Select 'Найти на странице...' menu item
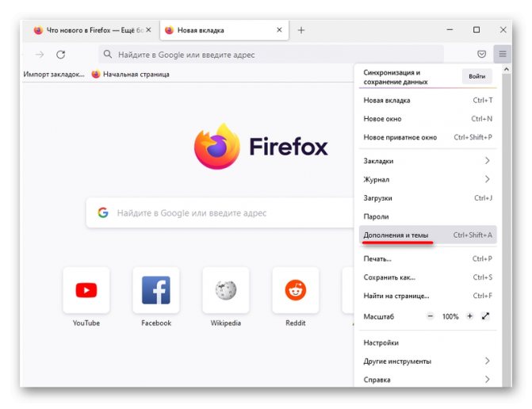Screen dimensions: 532x409 pyautogui.click(x=427, y=296)
